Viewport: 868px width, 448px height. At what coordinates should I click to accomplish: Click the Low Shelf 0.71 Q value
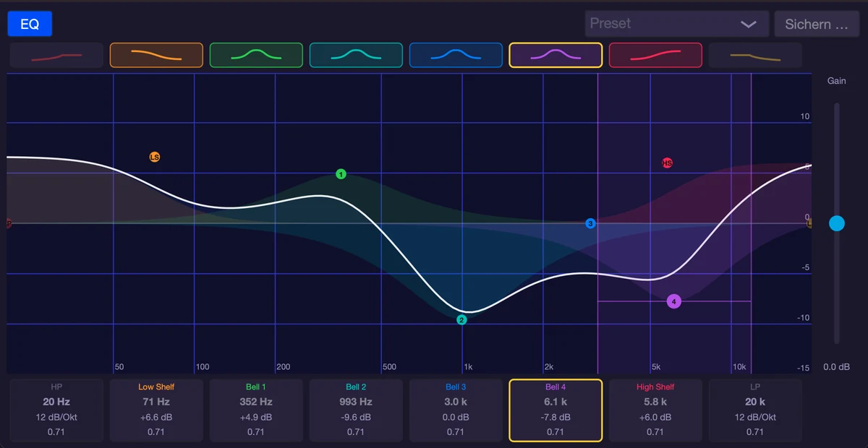pos(156,432)
